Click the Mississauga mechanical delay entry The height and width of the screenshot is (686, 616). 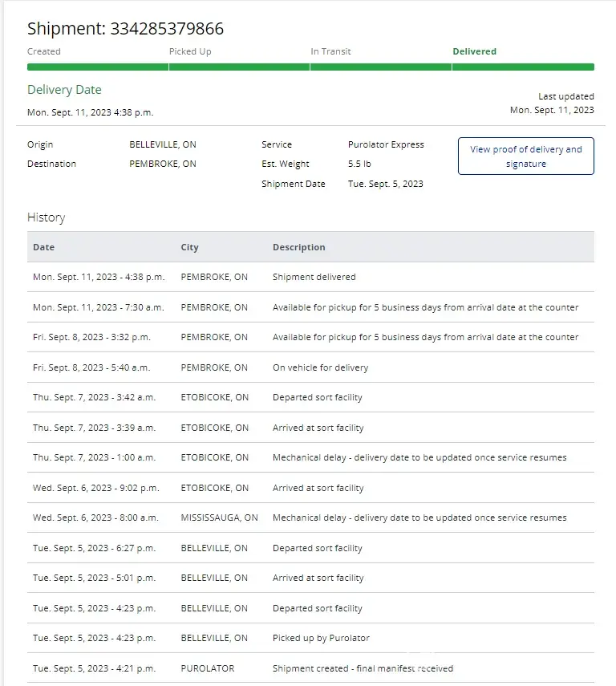click(419, 518)
